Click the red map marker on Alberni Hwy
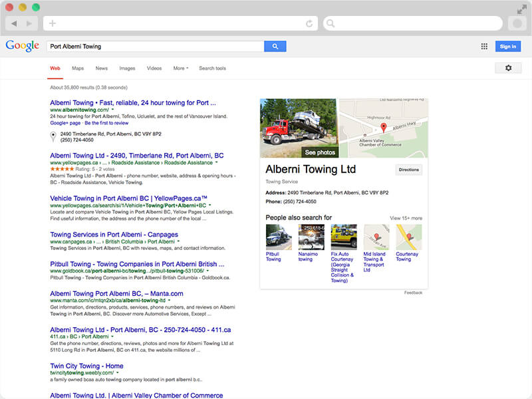The height and width of the screenshot is (399, 532). click(384, 128)
